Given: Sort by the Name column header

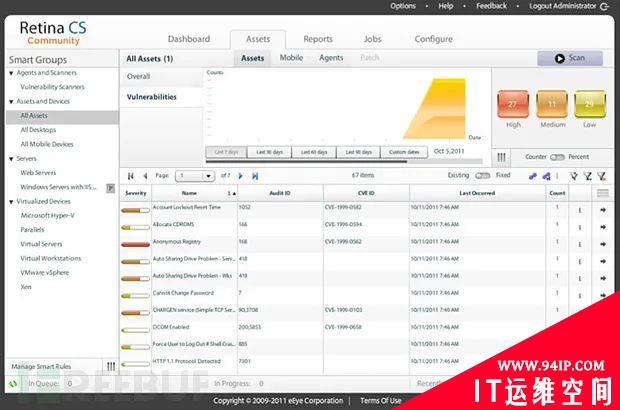Looking at the screenshot, I should pyautogui.click(x=189, y=193).
